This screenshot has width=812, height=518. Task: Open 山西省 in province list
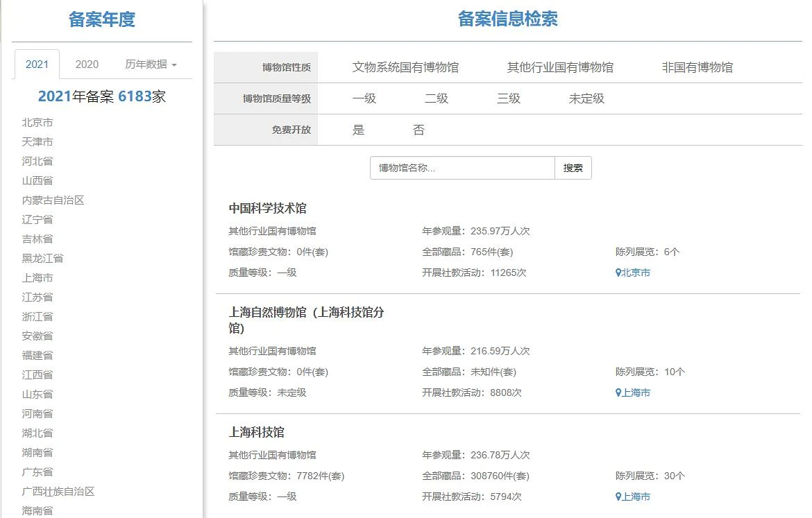click(x=37, y=180)
